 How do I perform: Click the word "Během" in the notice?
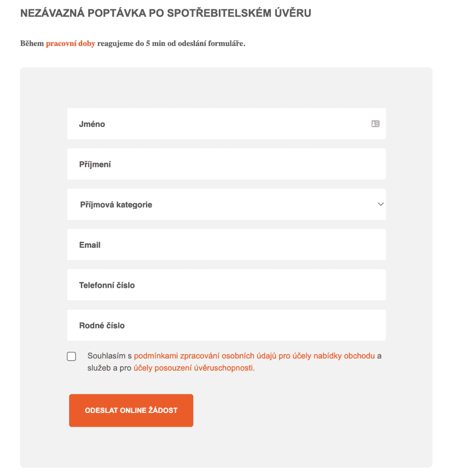[32, 44]
